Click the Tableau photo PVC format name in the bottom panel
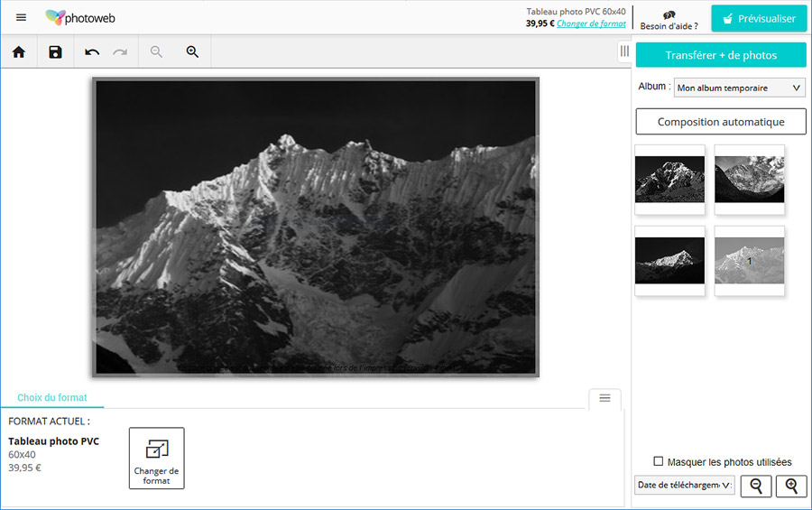Screen dimensions: 812x510 [53, 441]
